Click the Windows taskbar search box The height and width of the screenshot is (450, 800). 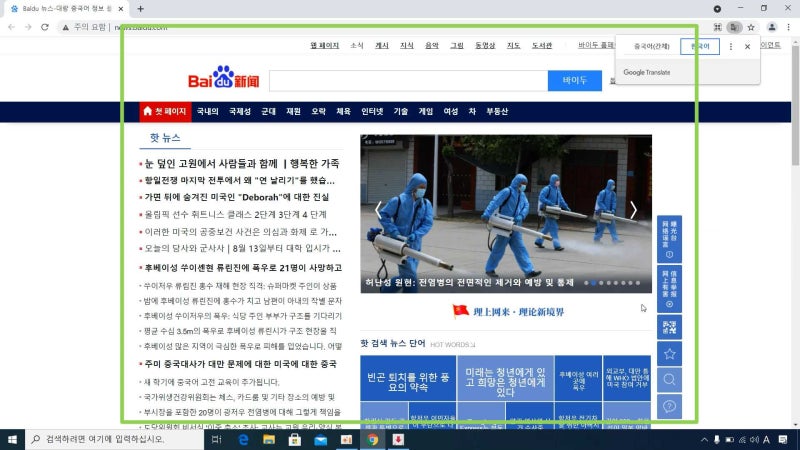pos(114,439)
